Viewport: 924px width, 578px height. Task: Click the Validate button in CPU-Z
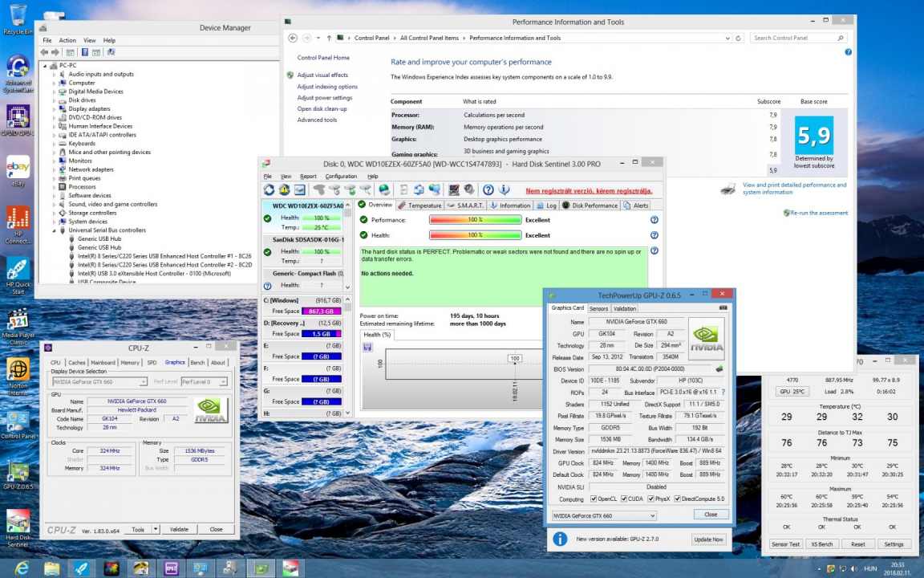179,529
